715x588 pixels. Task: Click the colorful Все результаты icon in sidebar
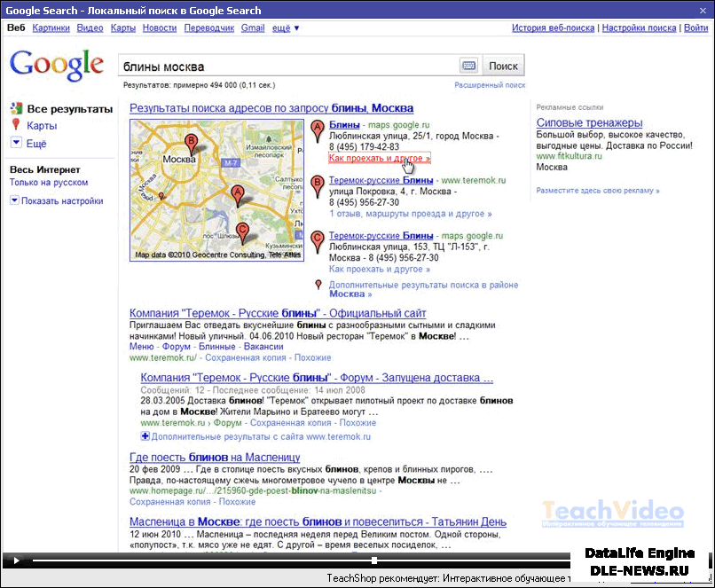pos(17,108)
